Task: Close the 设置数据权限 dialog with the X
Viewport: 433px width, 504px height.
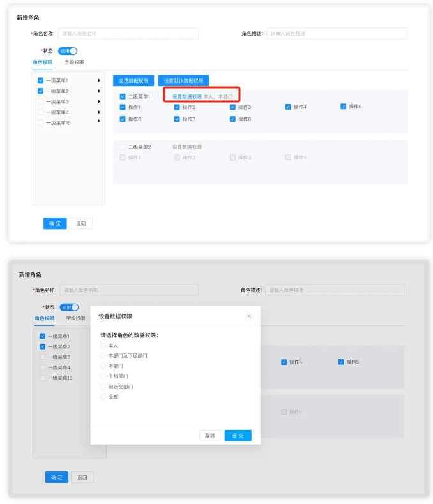Action: coord(249,316)
